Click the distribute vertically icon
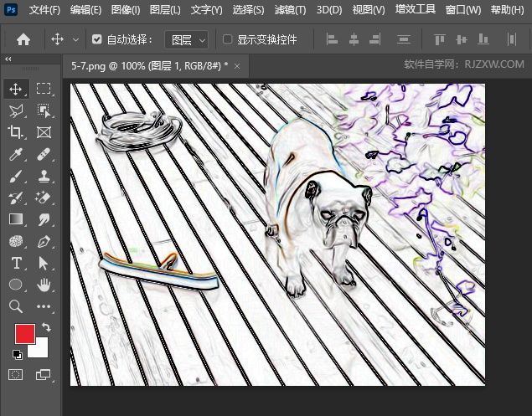The height and width of the screenshot is (416, 532). tap(404, 39)
